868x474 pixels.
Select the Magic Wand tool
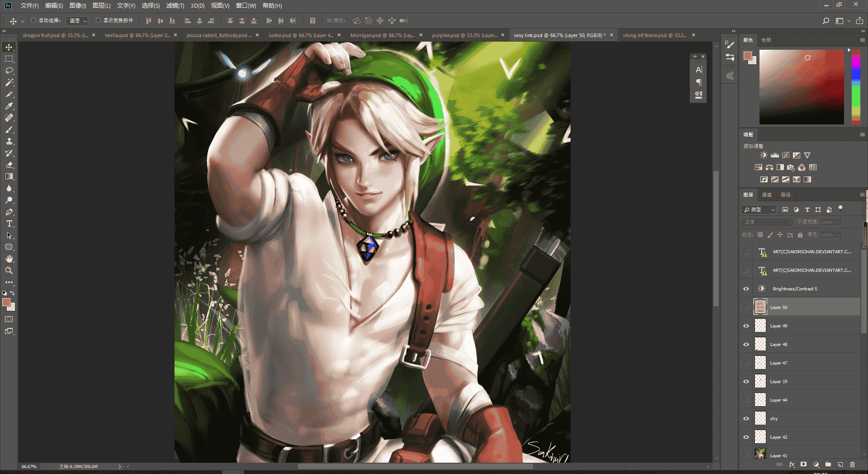coord(9,83)
